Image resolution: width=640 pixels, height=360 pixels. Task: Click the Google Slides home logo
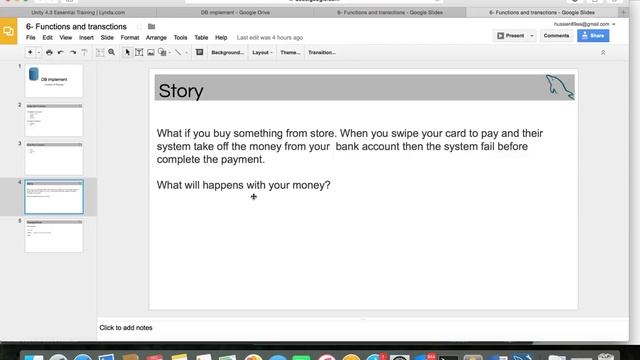click(9, 31)
